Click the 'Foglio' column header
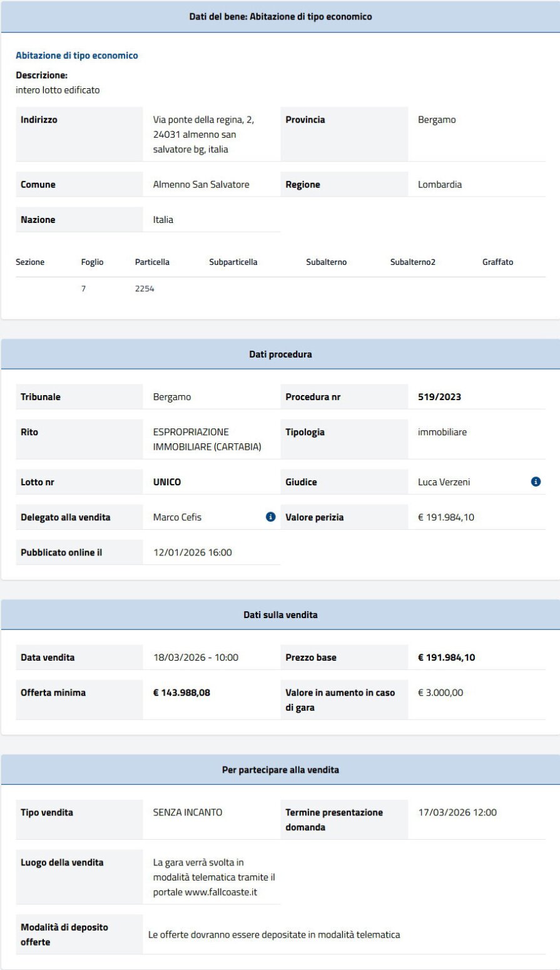This screenshot has width=560, height=970. pos(92,262)
